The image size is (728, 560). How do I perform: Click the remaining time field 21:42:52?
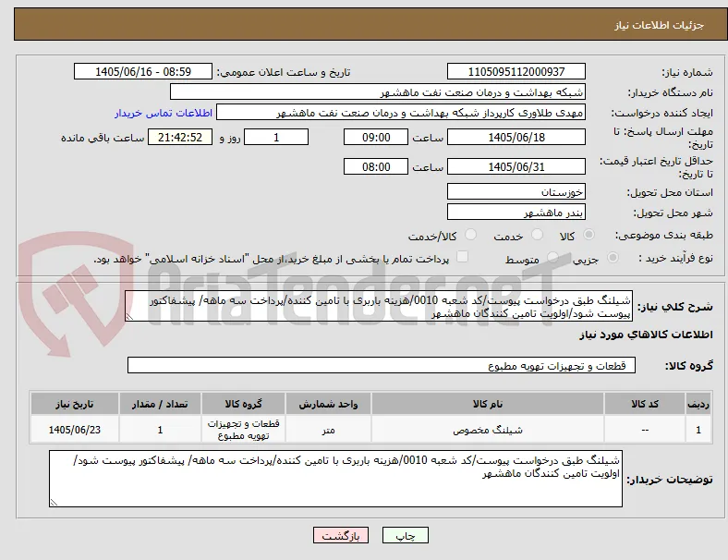(180, 137)
